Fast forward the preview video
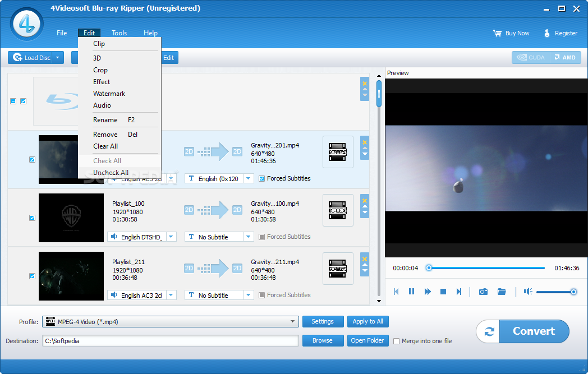 click(428, 292)
